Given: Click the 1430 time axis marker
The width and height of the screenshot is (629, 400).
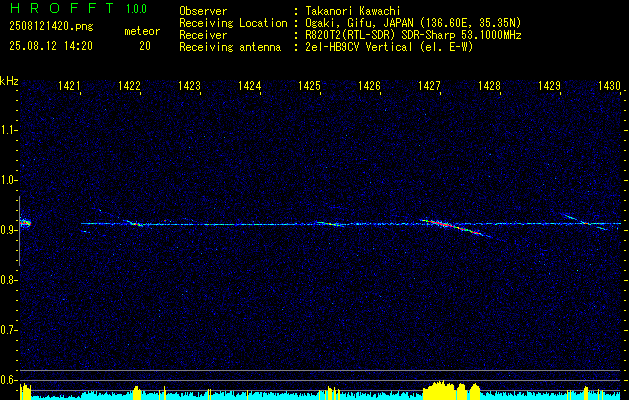Looking at the screenshot, I should (609, 86).
